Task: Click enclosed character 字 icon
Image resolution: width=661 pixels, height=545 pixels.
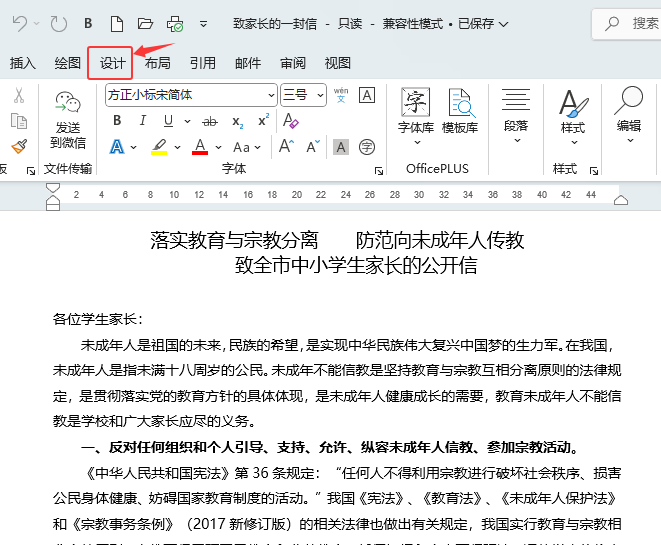Action: click(367, 147)
